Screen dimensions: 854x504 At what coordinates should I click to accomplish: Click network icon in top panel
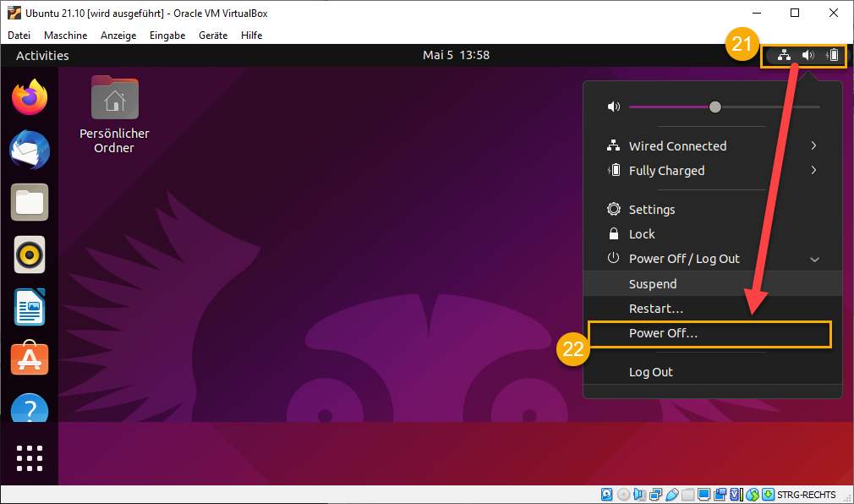784,55
